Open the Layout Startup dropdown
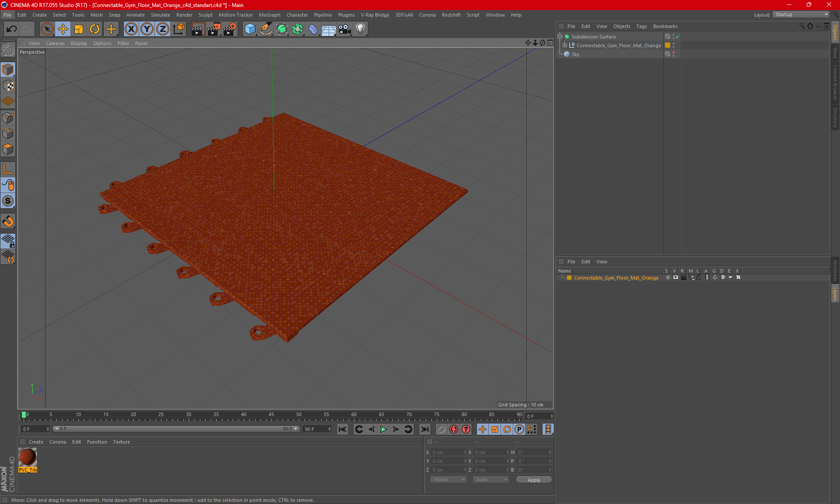This screenshot has width=840, height=504. [801, 14]
